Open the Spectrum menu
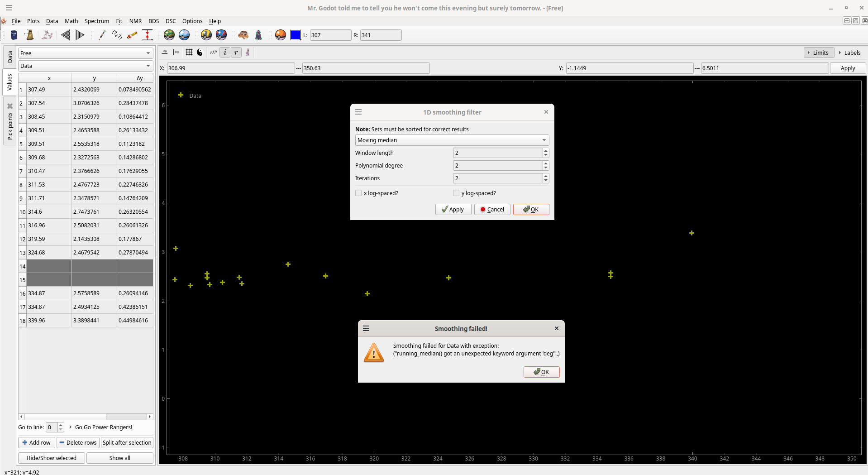 [x=97, y=21]
